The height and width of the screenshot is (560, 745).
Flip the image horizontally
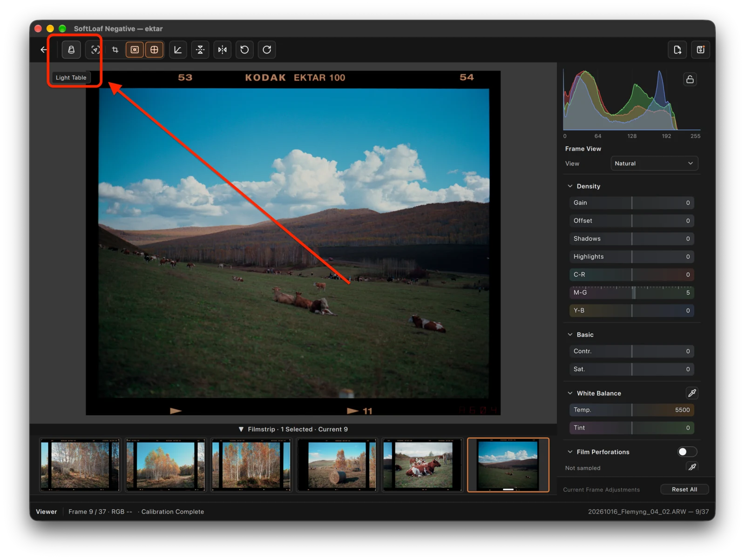[223, 50]
